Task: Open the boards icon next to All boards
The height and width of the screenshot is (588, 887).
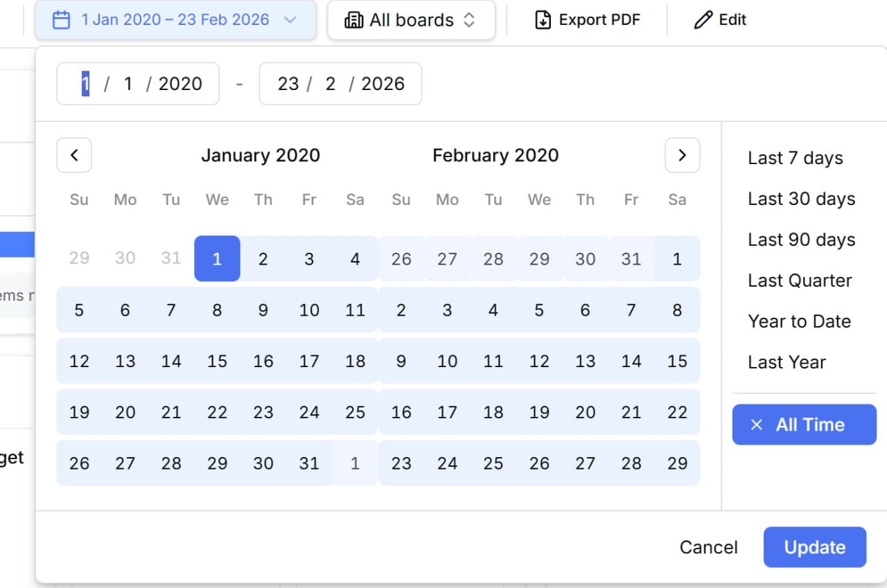Action: pyautogui.click(x=354, y=20)
